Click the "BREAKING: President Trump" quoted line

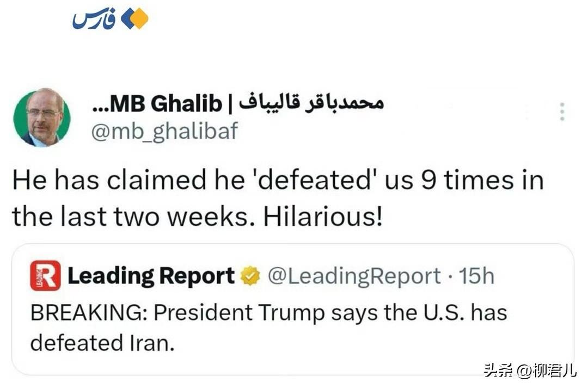pyautogui.click(x=268, y=313)
